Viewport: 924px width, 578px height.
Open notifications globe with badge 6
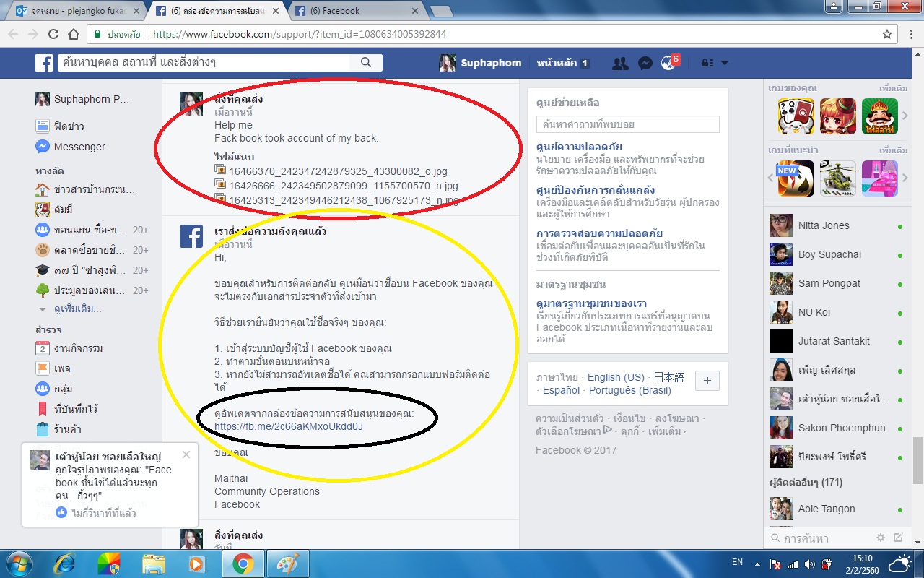[668, 63]
